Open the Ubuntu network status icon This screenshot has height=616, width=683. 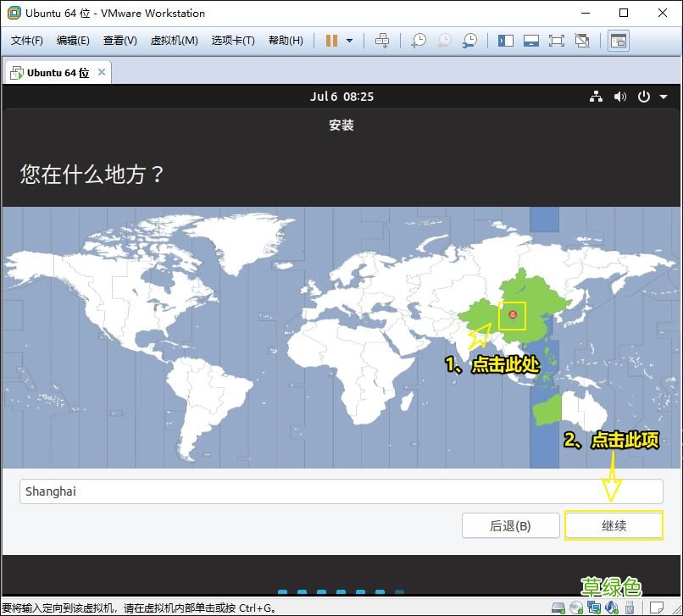[596, 97]
